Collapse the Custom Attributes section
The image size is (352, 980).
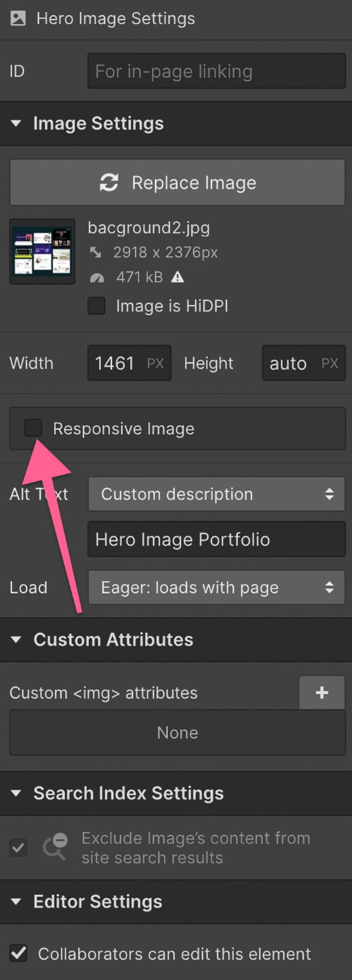(x=16, y=640)
